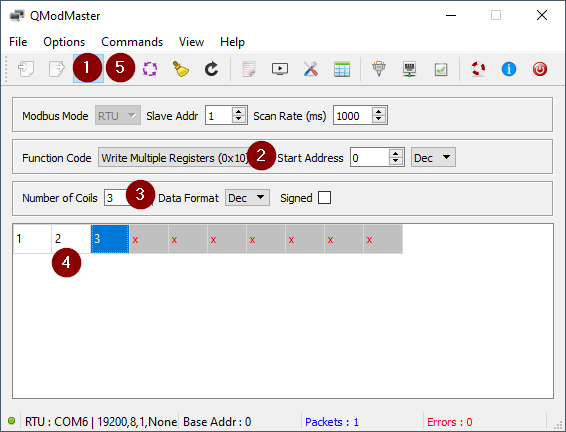
Task: Open general settings checkmark icon
Action: 441,69
